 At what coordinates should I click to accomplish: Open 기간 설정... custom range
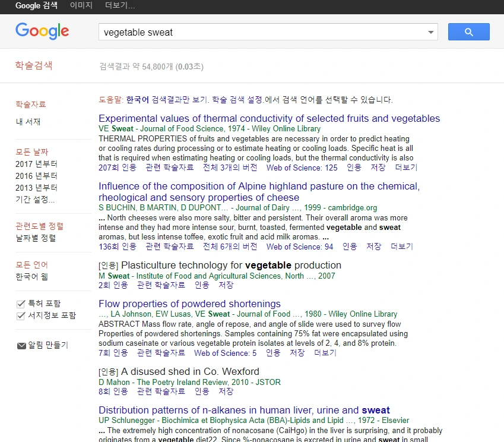[x=35, y=200]
